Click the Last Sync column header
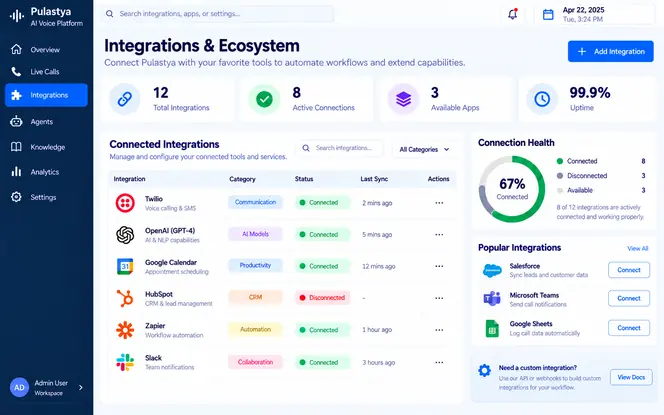664x415 pixels. (374, 179)
